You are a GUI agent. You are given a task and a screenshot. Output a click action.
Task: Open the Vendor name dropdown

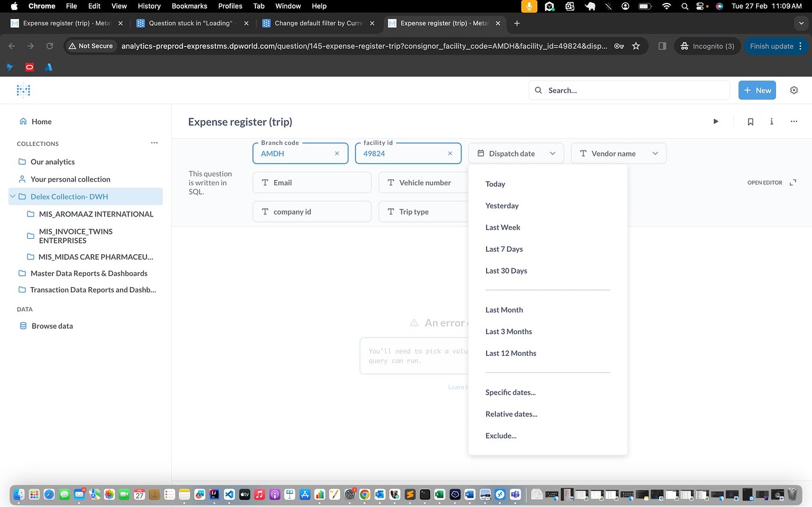pyautogui.click(x=618, y=154)
